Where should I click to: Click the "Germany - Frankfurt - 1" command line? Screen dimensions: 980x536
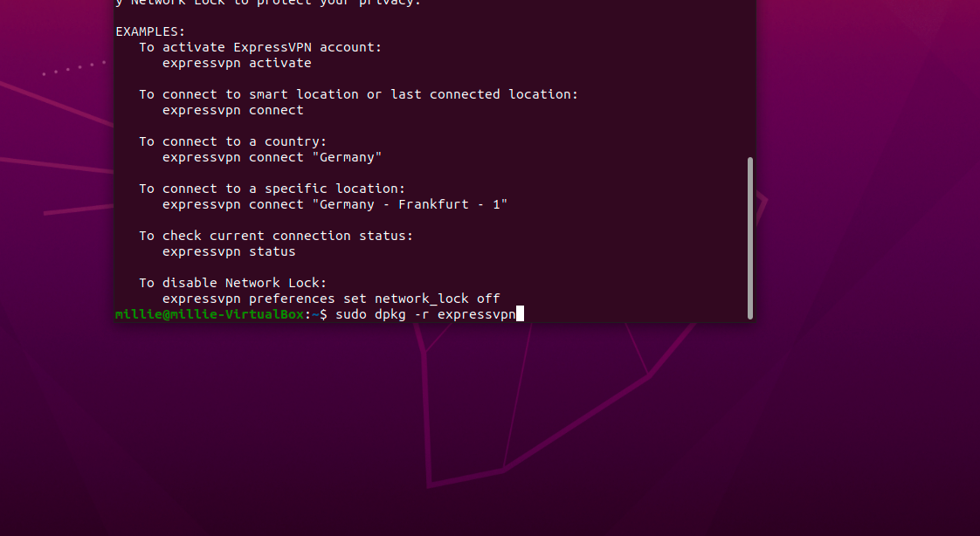335,204
